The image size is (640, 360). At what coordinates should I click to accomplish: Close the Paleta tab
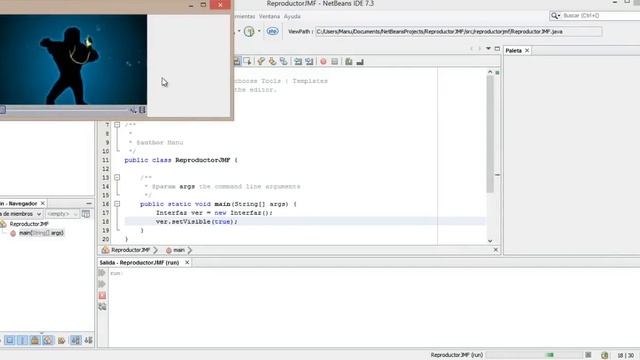coord(527,51)
